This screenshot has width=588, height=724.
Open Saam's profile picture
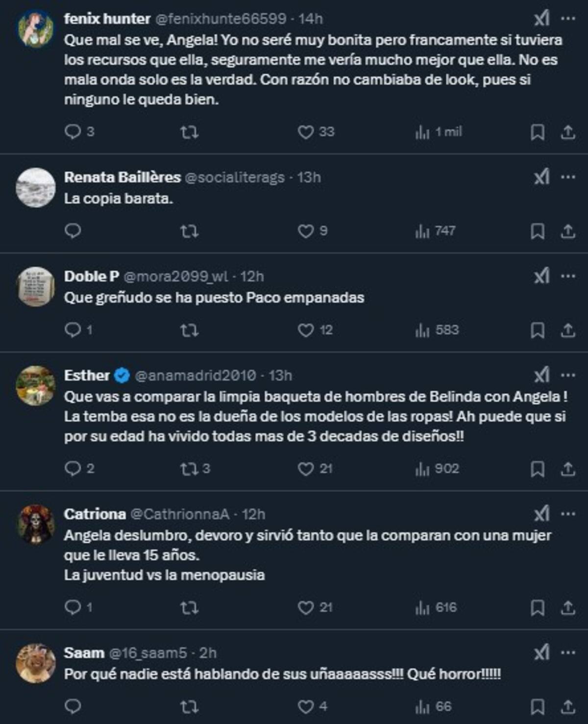point(36,663)
